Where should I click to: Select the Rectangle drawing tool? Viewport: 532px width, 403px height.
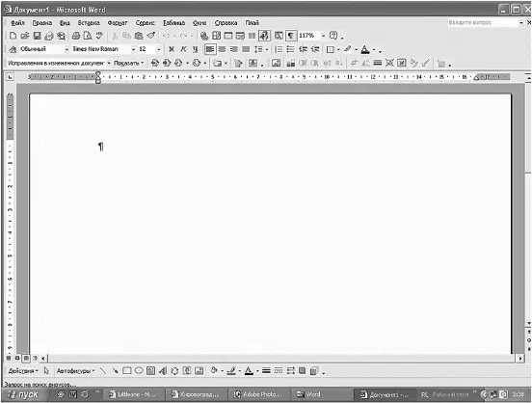pyautogui.click(x=127, y=371)
